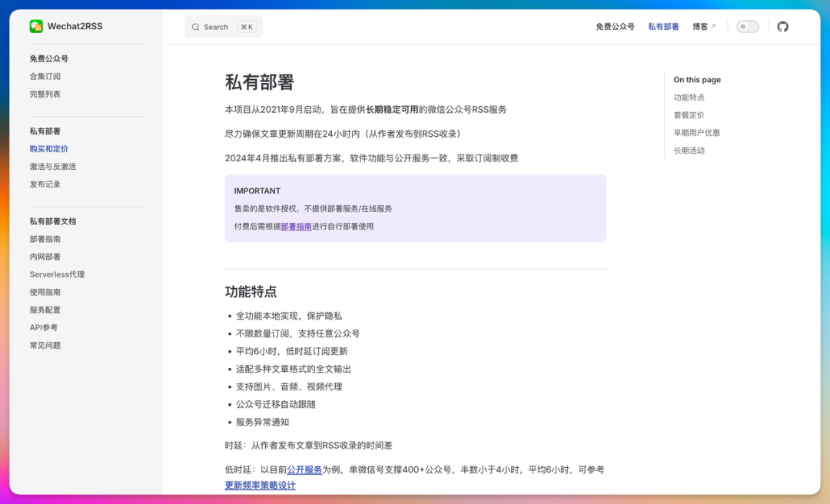
Task: Open 完整列表 sidebar page
Action: click(45, 94)
